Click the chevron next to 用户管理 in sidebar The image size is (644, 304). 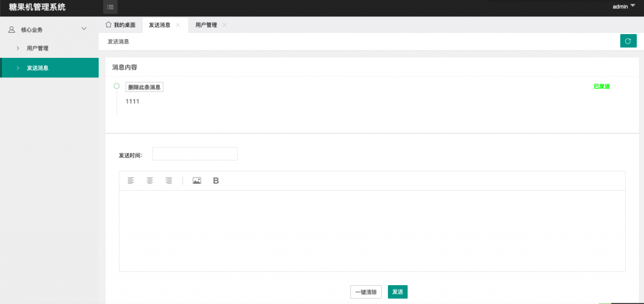tap(18, 48)
